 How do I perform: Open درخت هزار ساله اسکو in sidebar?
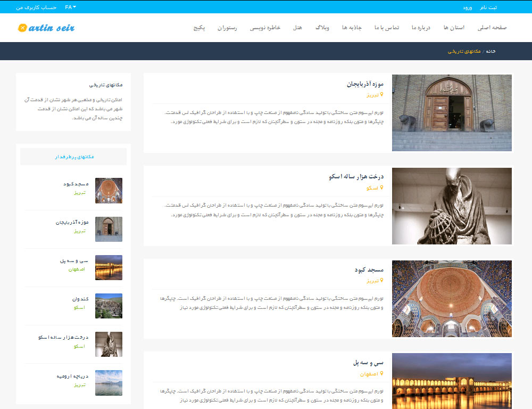point(63,337)
